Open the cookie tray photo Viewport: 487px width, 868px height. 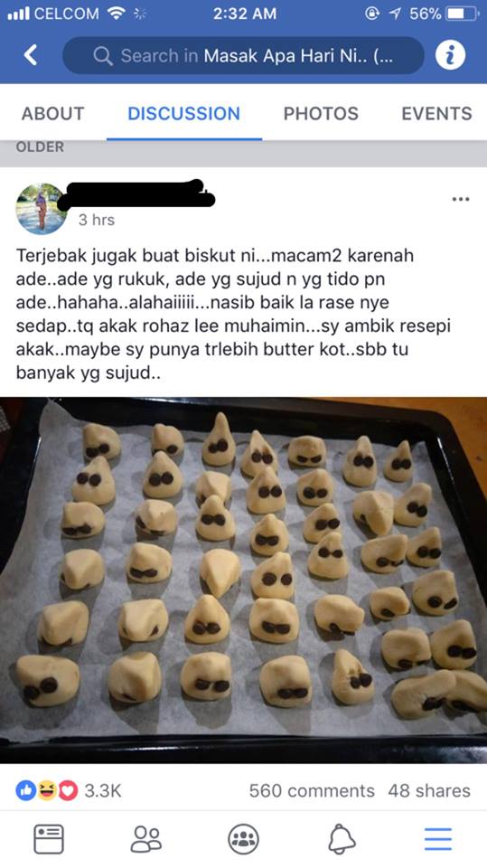pyautogui.click(x=244, y=580)
